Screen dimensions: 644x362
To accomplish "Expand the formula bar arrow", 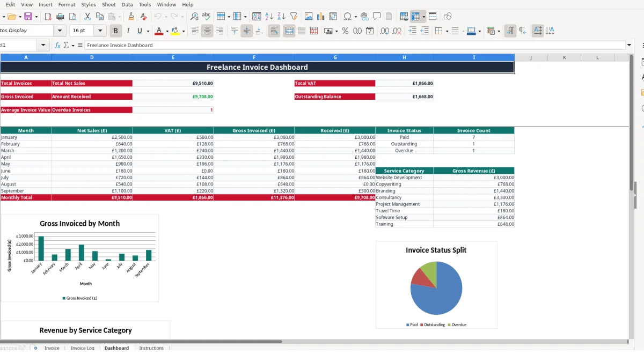I will (x=630, y=45).
